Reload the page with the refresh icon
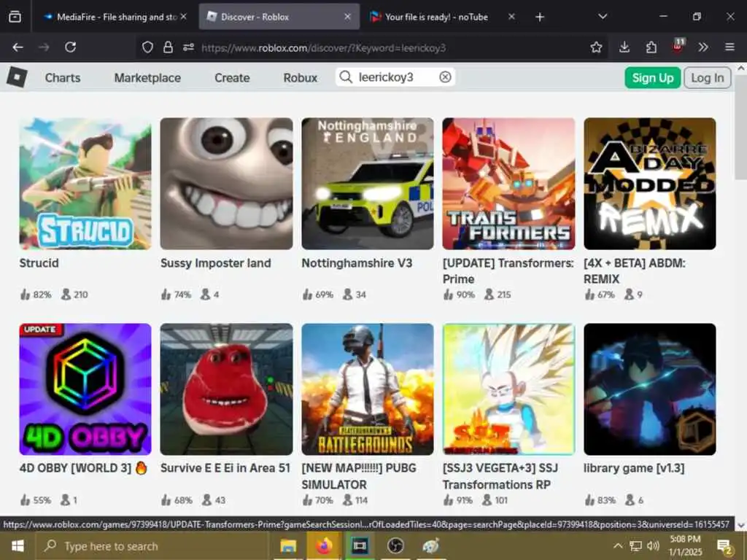 (x=71, y=47)
